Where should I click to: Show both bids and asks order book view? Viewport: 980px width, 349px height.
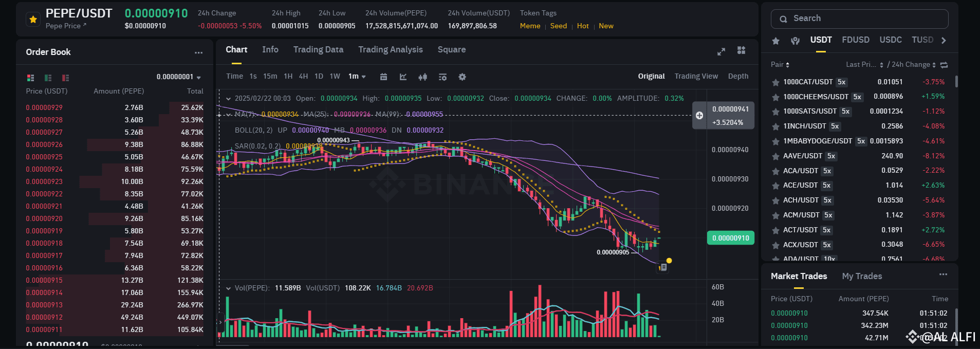pyautogui.click(x=31, y=78)
